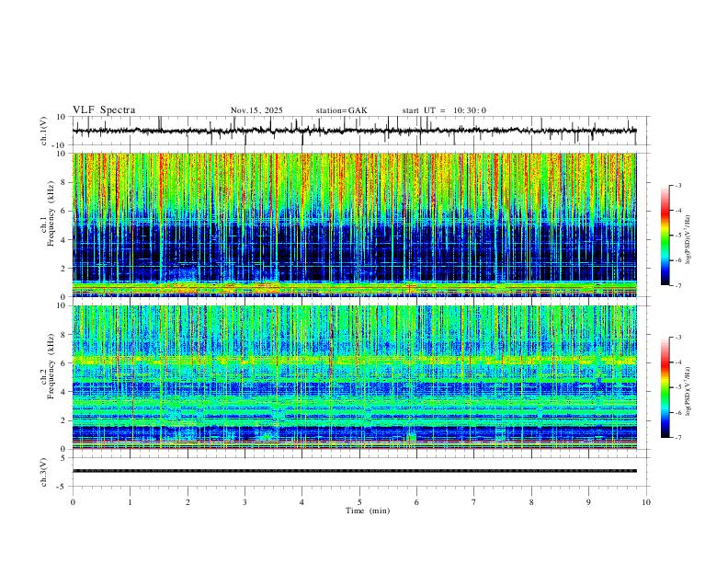Screen dimensions: 728x563
Task: Click the 'ch.1(V)' waveform axis label
Action: (x=44, y=131)
